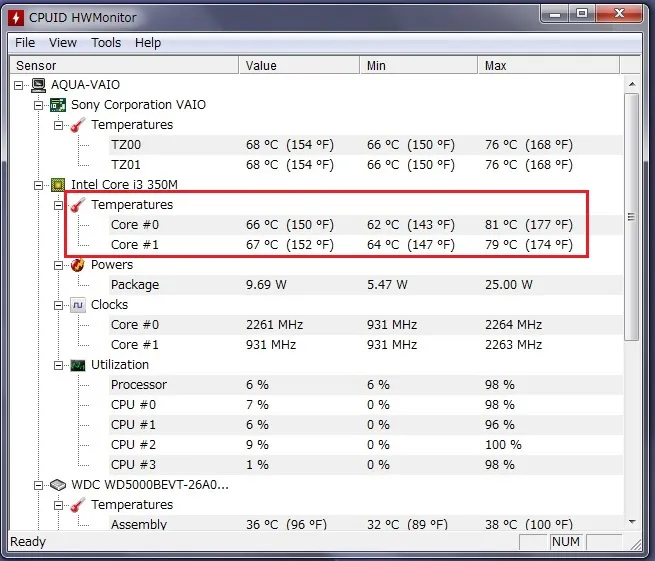Collapse the Utilization tree section
The width and height of the screenshot is (655, 561).
tap(59, 365)
